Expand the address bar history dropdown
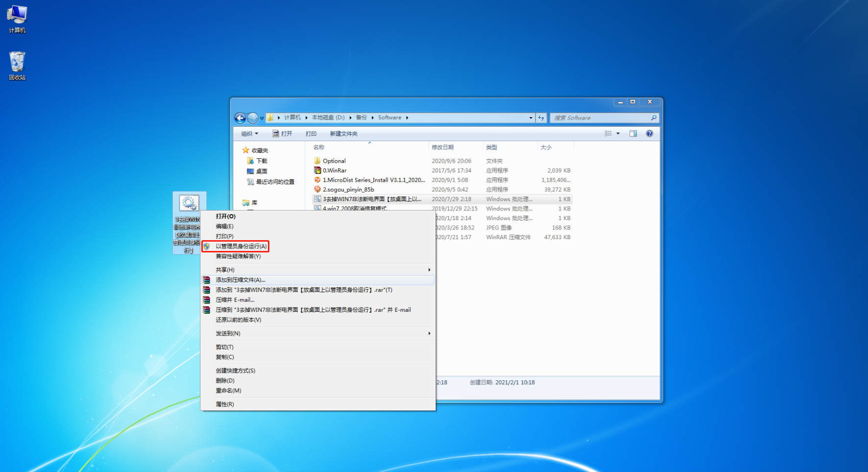This screenshot has height=472, width=868. 530,118
